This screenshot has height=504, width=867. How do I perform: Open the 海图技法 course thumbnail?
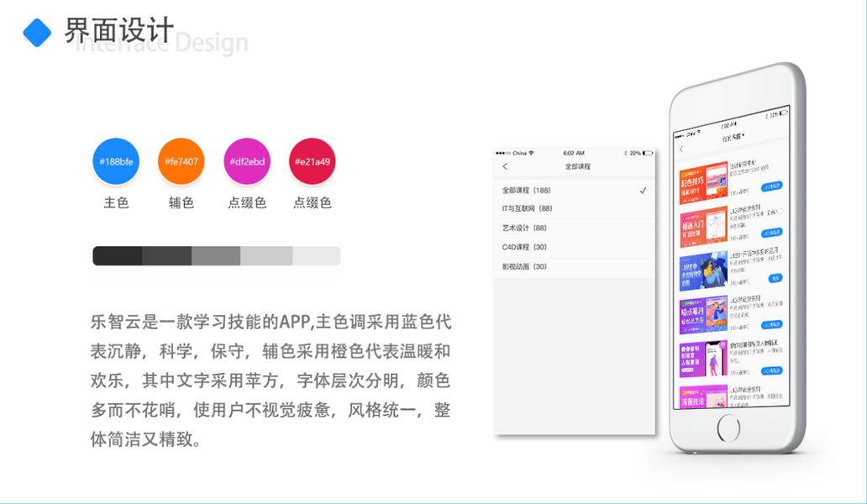[703, 396]
